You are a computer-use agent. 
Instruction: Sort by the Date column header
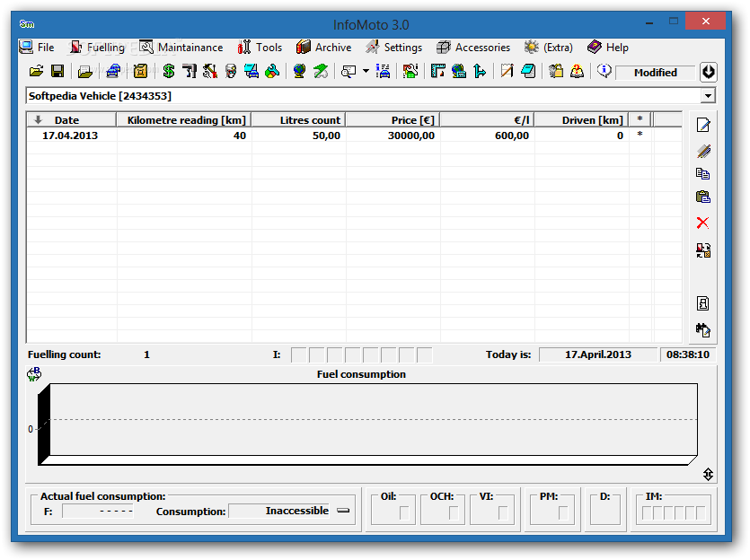pyautogui.click(x=71, y=120)
